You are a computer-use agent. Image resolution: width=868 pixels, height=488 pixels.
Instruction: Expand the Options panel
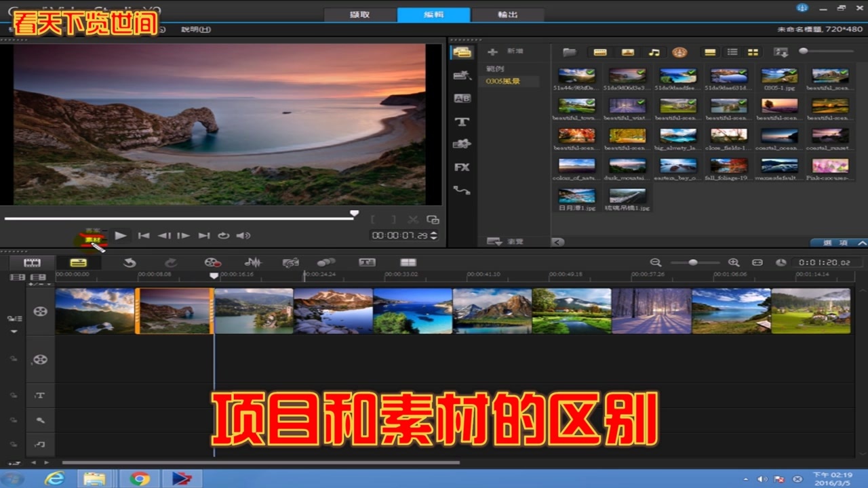click(x=840, y=243)
